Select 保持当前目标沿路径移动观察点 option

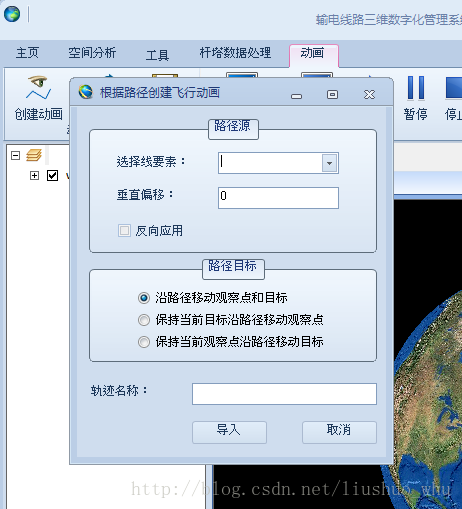pyautogui.click(x=144, y=320)
